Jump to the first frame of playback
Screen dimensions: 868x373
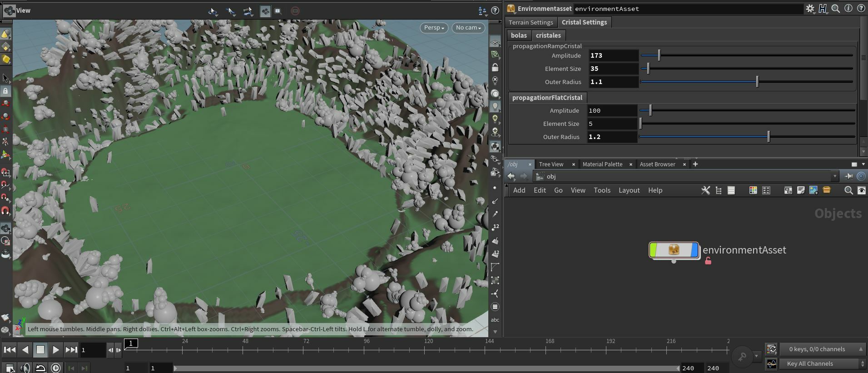pyautogui.click(x=10, y=350)
